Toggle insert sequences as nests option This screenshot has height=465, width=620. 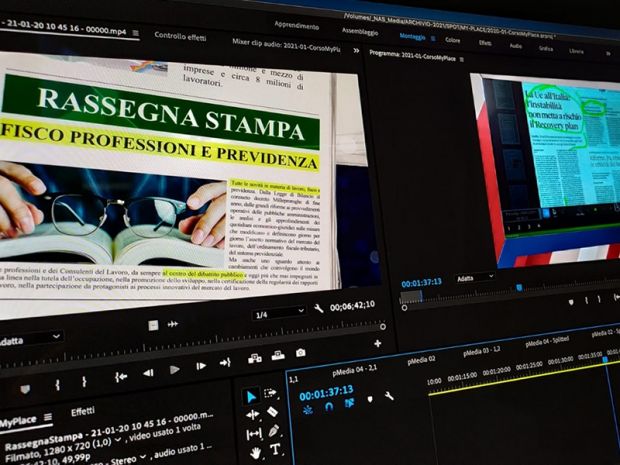308,410
